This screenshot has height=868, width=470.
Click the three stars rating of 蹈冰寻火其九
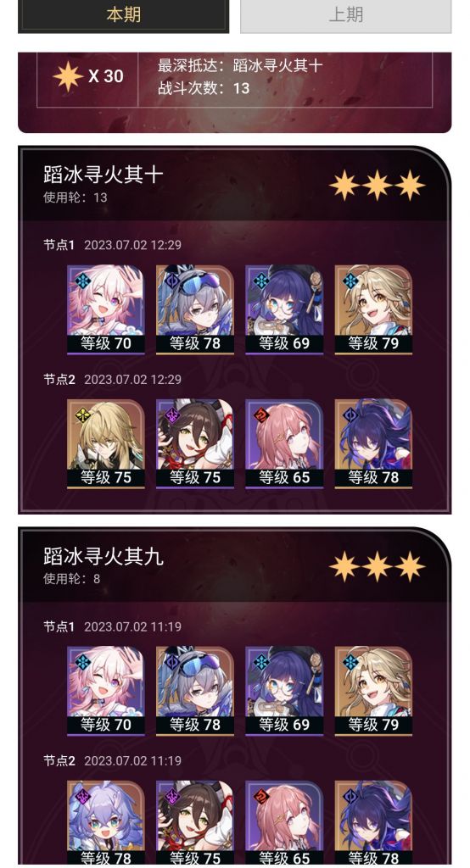(377, 567)
